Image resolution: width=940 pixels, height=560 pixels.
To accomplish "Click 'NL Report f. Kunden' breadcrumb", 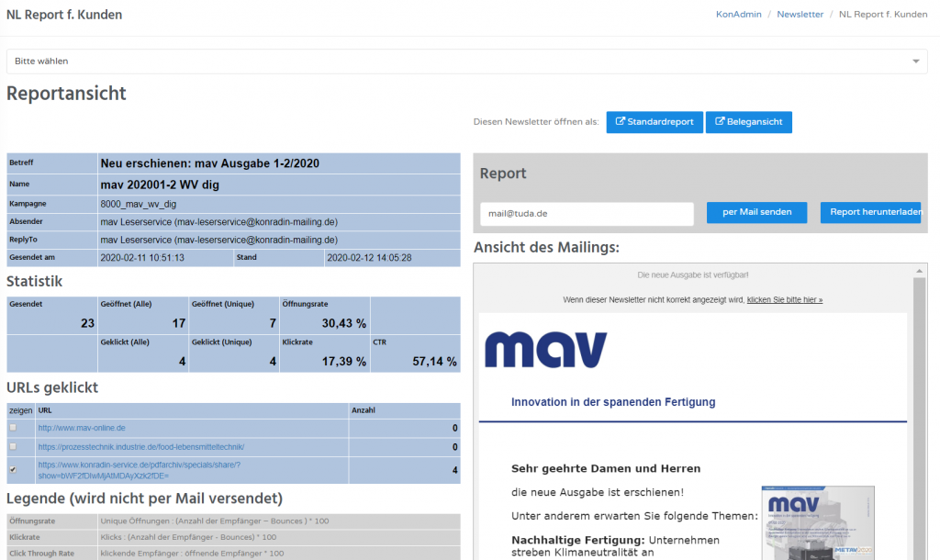I will (x=883, y=15).
